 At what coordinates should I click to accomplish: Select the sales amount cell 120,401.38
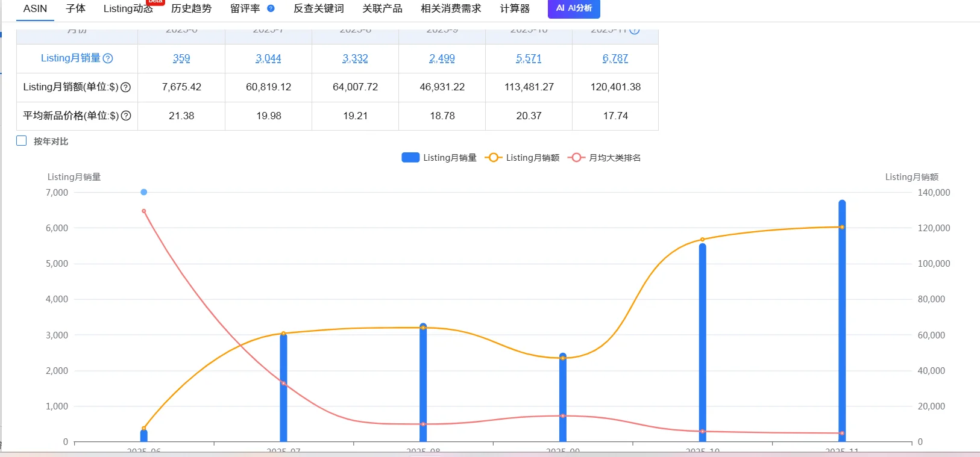(x=615, y=87)
